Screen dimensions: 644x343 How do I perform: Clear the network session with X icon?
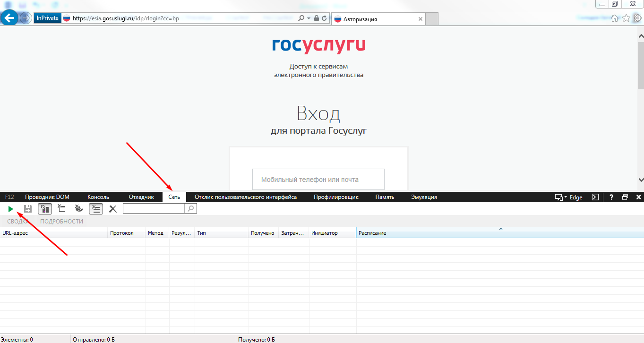click(113, 209)
